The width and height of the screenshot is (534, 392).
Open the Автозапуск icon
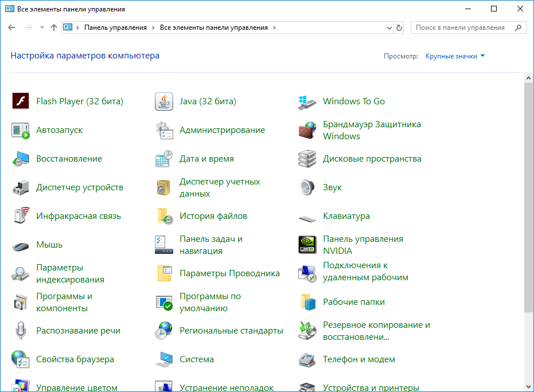(x=21, y=130)
